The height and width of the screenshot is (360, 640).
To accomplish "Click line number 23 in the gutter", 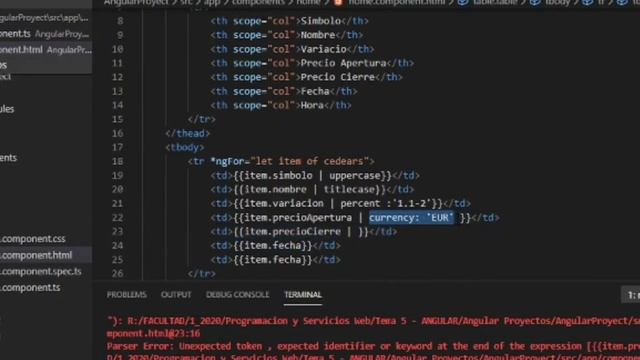I will [117, 231].
